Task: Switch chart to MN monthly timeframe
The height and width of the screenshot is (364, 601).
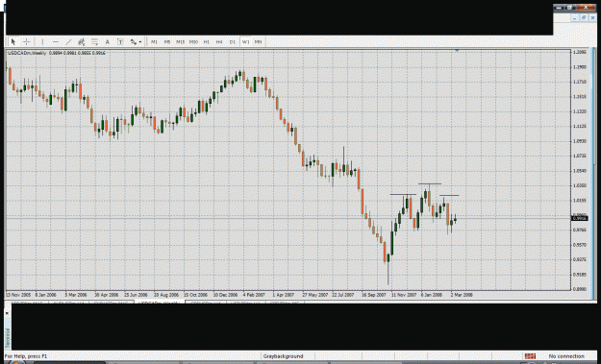Action: (258, 41)
